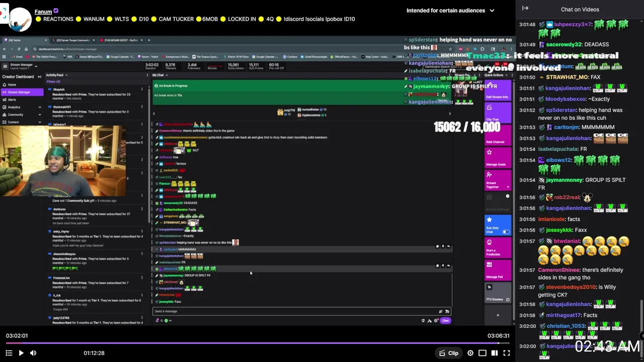Screen dimensions: 644x362
Task: Click the browser reload icon in video
Action: 19,49
